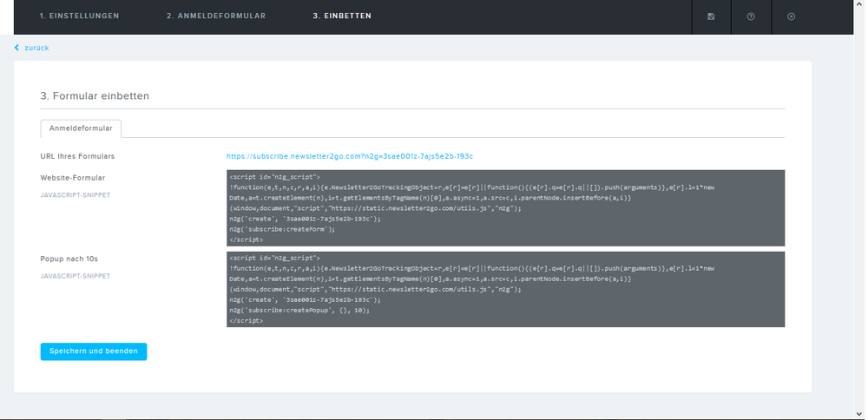Click the n2g('subscribe:createForm'); code line
This screenshot has height=420, width=868.
pyautogui.click(x=282, y=229)
